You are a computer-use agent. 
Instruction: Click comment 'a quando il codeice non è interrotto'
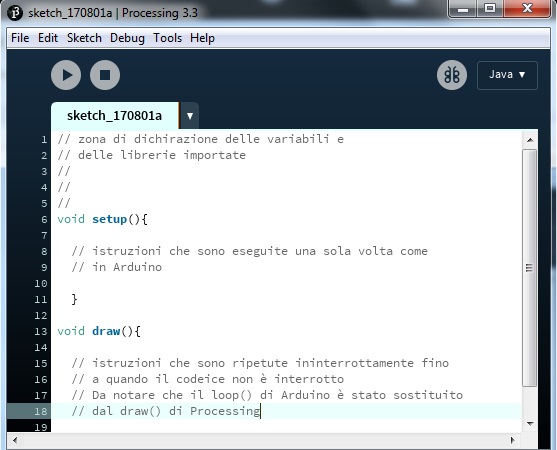coord(218,379)
